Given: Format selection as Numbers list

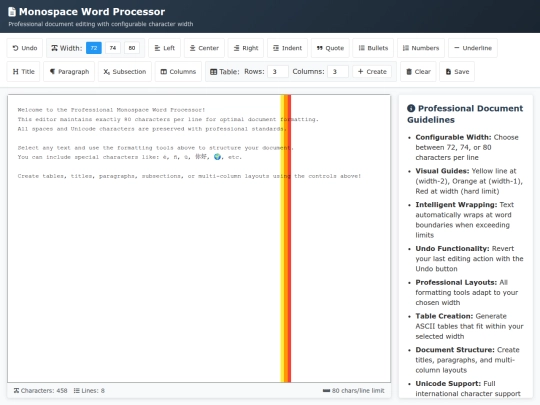Looking at the screenshot, I should point(421,48).
